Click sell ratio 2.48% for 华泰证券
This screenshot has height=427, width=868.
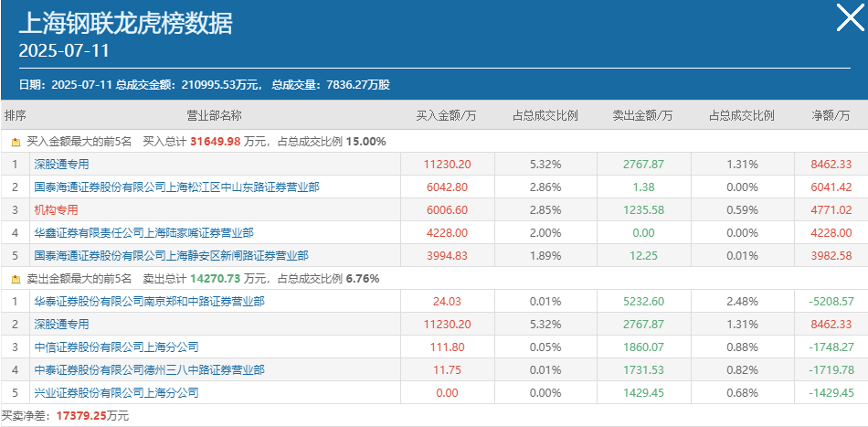(x=744, y=302)
